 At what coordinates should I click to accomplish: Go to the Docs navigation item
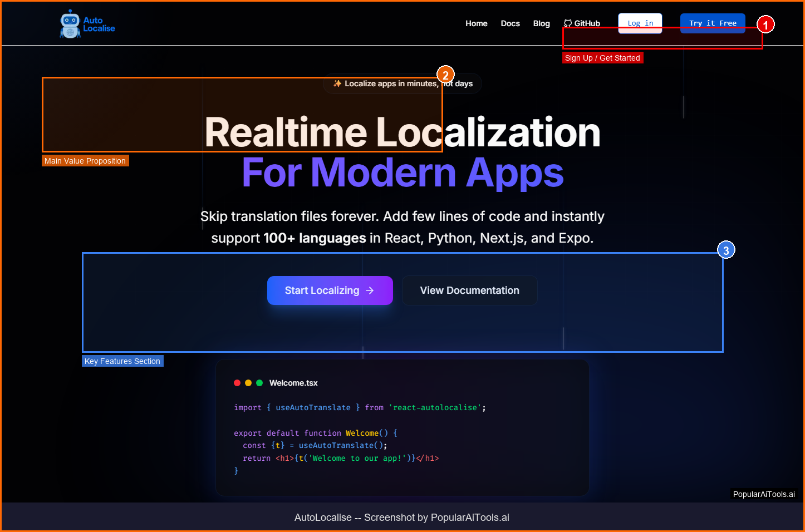tap(510, 23)
